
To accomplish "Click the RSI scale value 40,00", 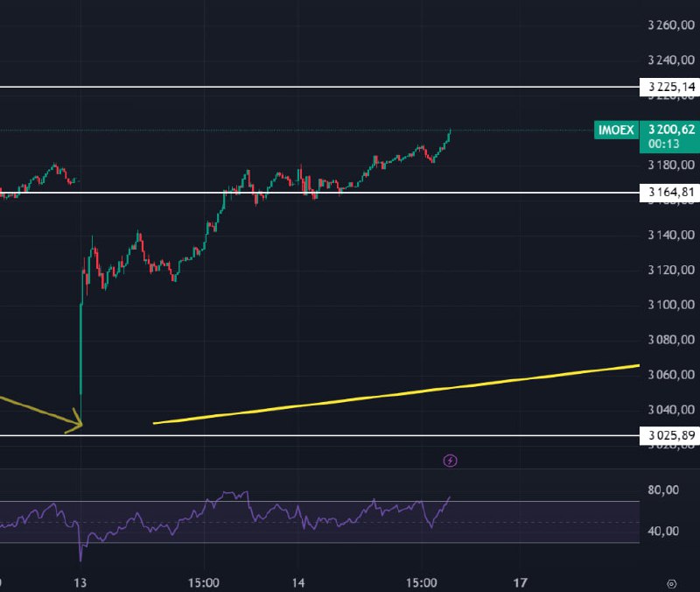I will click(663, 532).
